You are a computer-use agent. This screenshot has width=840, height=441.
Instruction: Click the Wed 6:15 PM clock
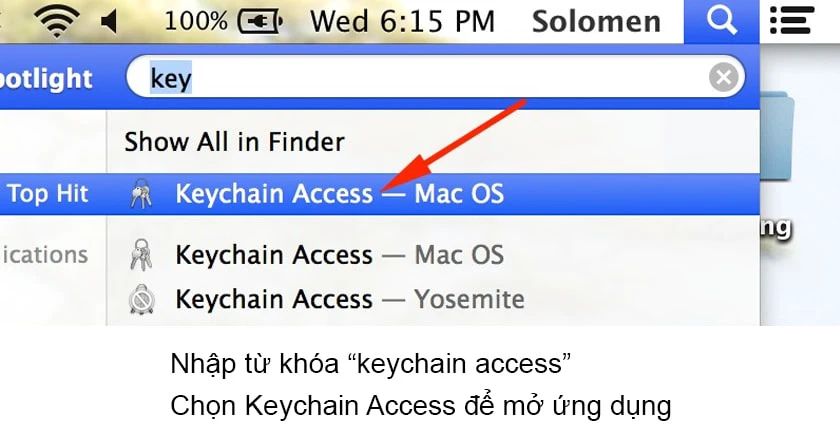[403, 21]
